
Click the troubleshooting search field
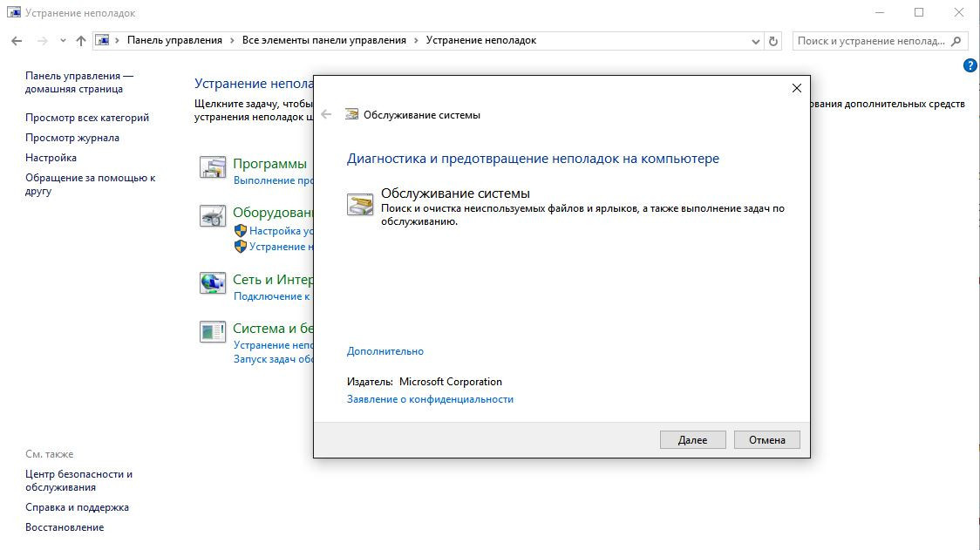[x=872, y=41]
